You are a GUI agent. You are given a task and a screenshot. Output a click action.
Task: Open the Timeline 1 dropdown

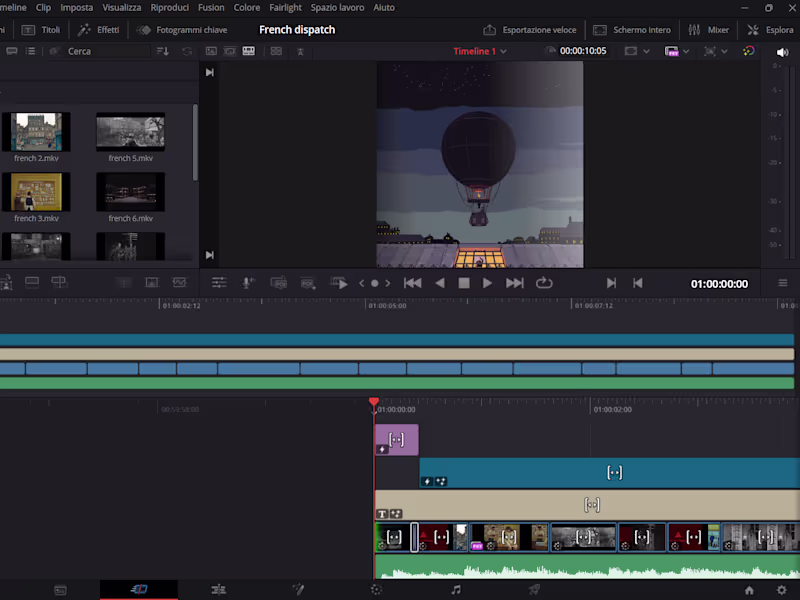click(478, 50)
